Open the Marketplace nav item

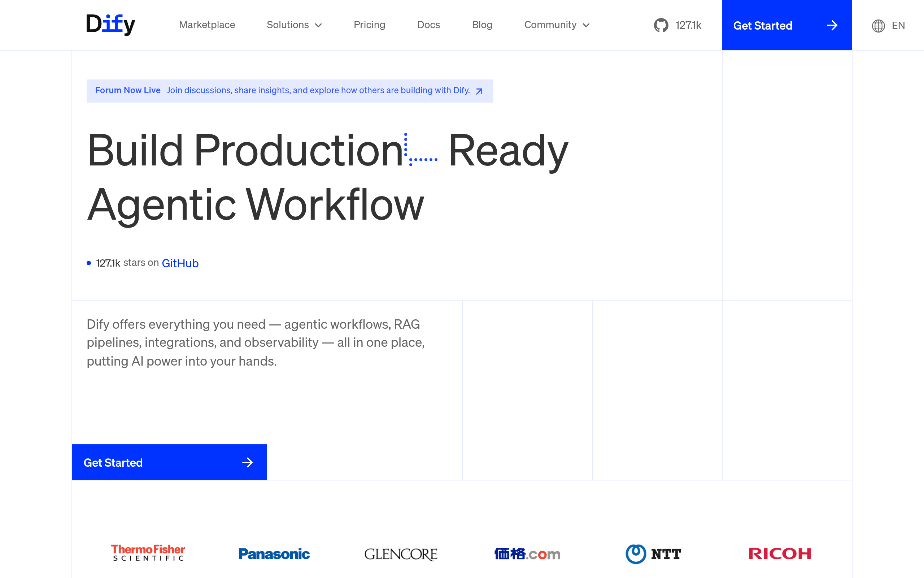pyautogui.click(x=207, y=25)
